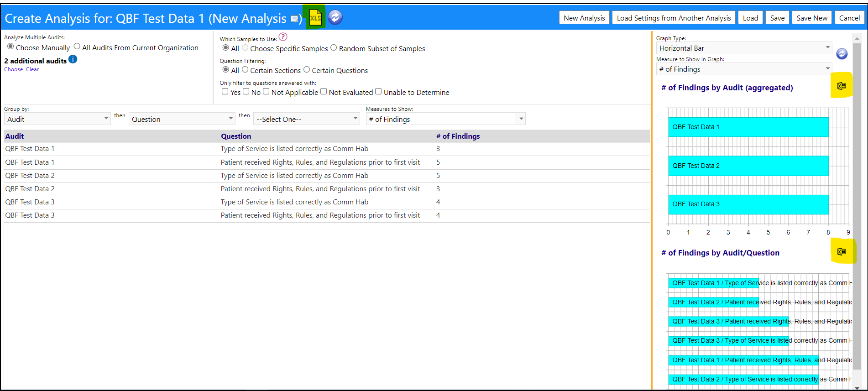Export Findings by Audit aggregated graph to Excel
The image size is (868, 391).
pyautogui.click(x=842, y=86)
